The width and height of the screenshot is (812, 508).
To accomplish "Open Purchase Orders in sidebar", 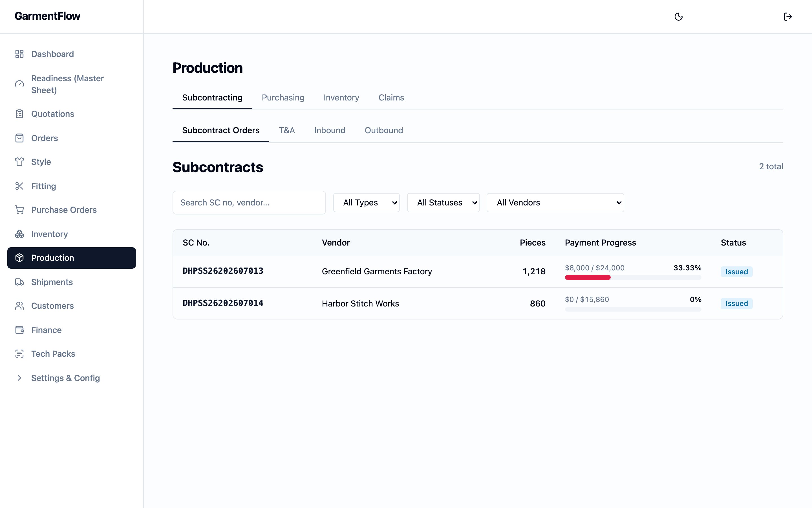I will point(71,210).
